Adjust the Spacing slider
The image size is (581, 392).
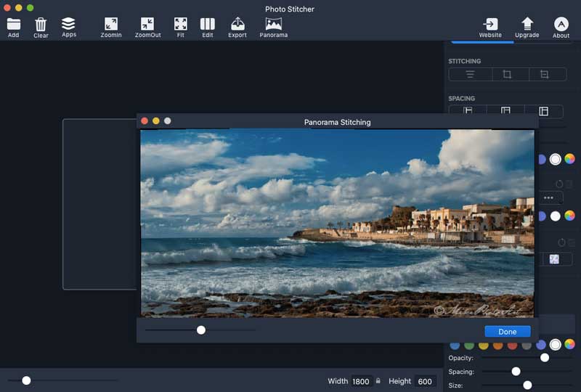click(516, 371)
